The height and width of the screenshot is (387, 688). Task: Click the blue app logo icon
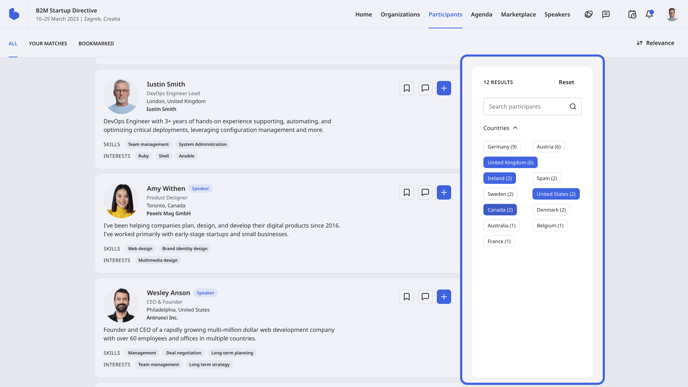[x=14, y=14]
